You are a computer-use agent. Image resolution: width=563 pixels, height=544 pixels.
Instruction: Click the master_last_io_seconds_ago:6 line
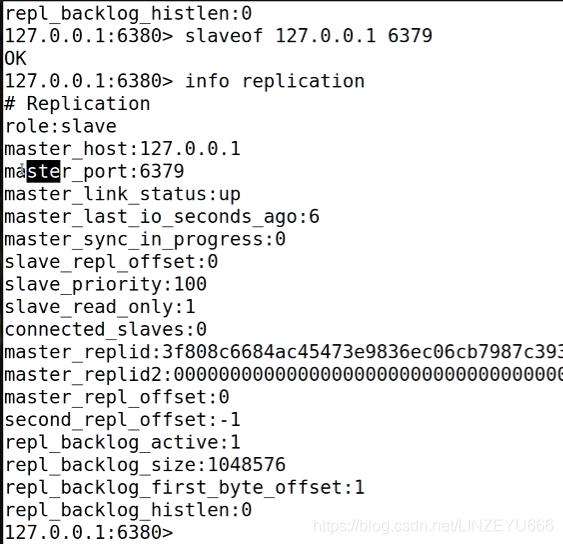[x=162, y=217]
